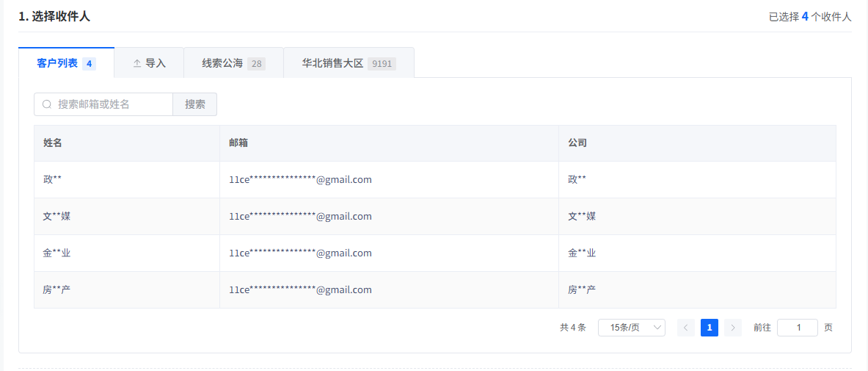Viewport: 868px width, 371px height.
Task: Click the 姓名 column header
Action: point(53,143)
